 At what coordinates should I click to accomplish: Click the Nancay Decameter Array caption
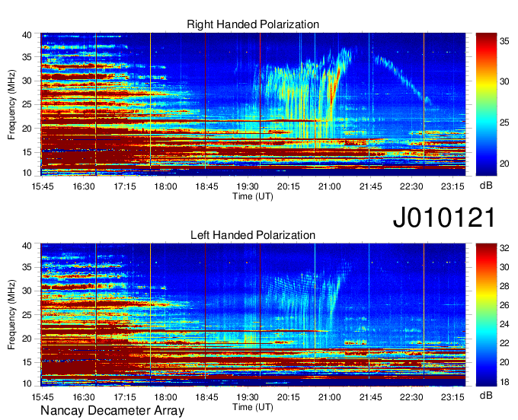(x=112, y=411)
